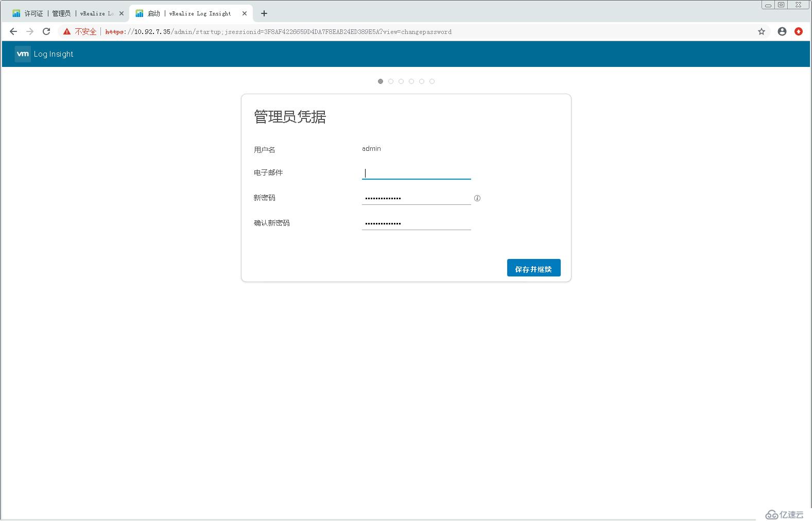
Task: Close the 启动 vRealize Log Insight tab
Action: coord(245,13)
